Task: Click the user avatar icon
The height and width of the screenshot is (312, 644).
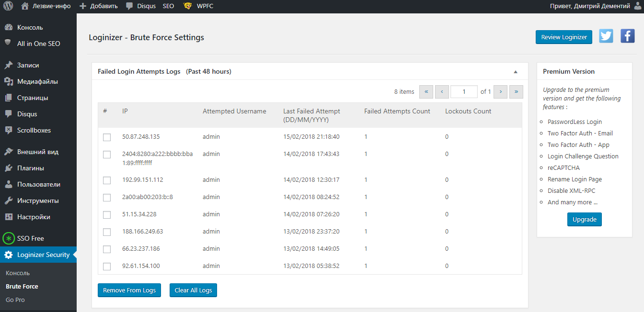Action: point(637,6)
